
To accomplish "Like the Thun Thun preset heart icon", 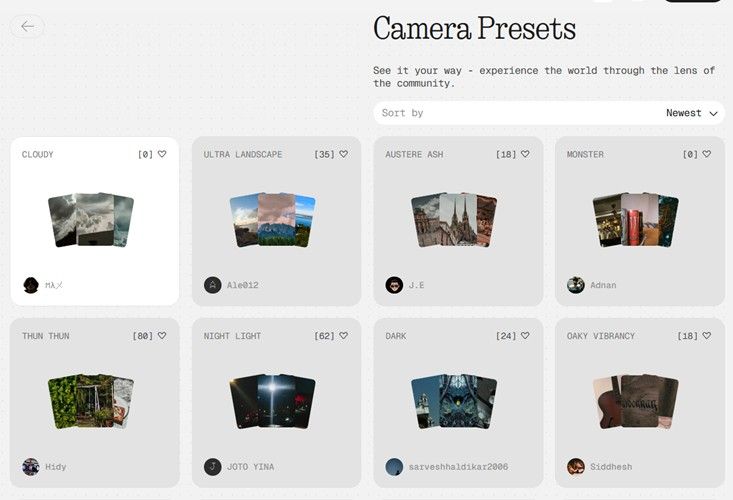I will [162, 336].
